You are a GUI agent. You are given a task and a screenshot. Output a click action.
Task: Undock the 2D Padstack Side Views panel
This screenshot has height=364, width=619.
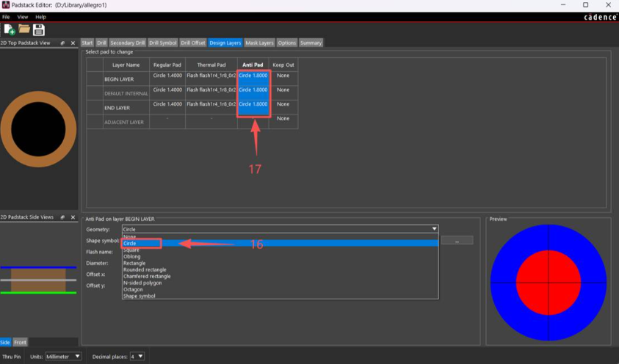62,217
